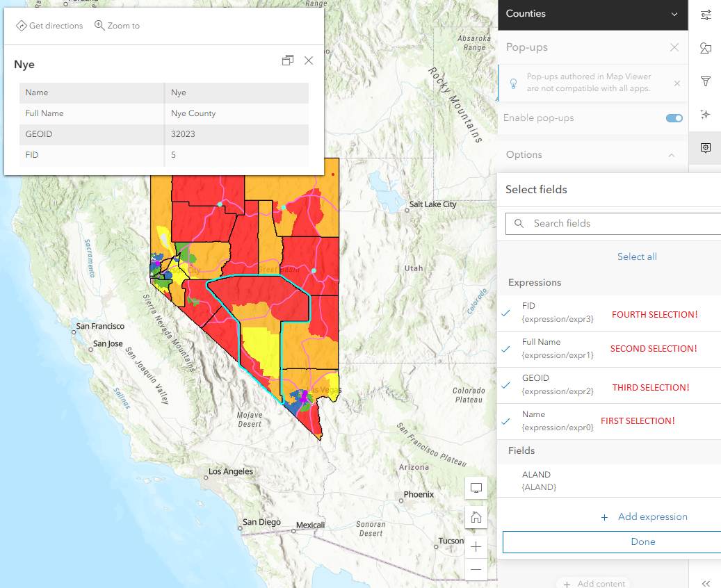Viewport: 721px width, 588px height.
Task: Zoom in on the map
Action: (x=476, y=546)
